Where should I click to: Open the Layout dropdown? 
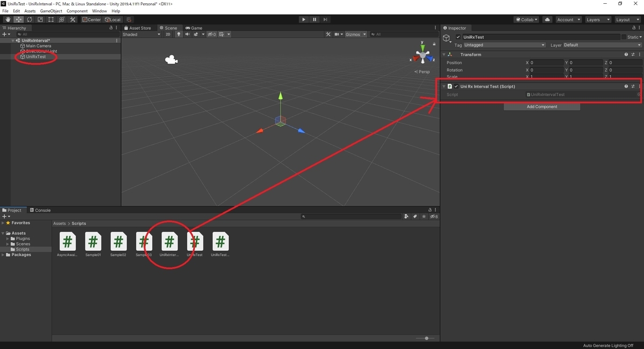[x=627, y=19]
